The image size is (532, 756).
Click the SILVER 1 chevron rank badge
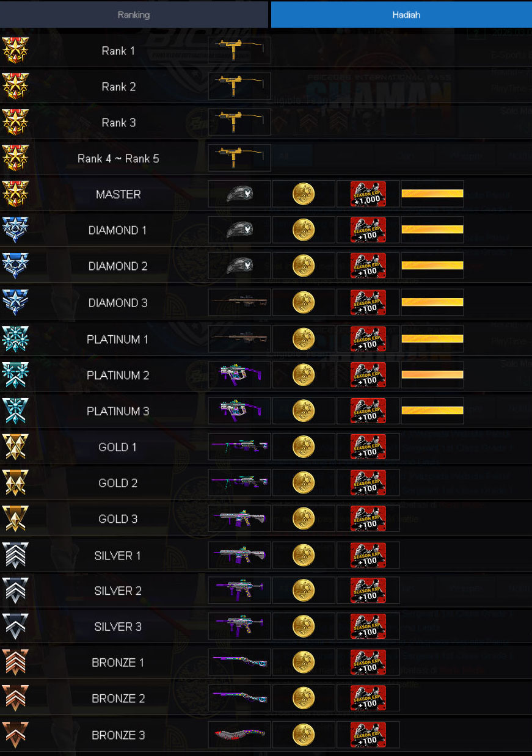point(15,555)
